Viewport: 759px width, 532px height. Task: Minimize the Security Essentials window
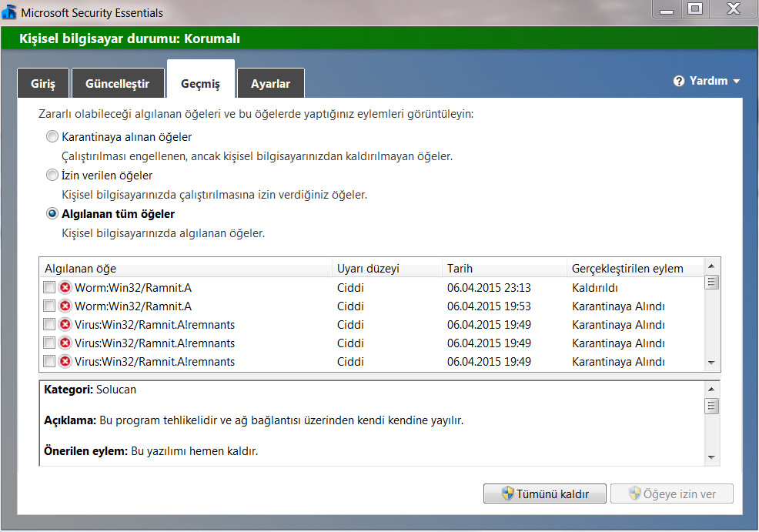667,9
